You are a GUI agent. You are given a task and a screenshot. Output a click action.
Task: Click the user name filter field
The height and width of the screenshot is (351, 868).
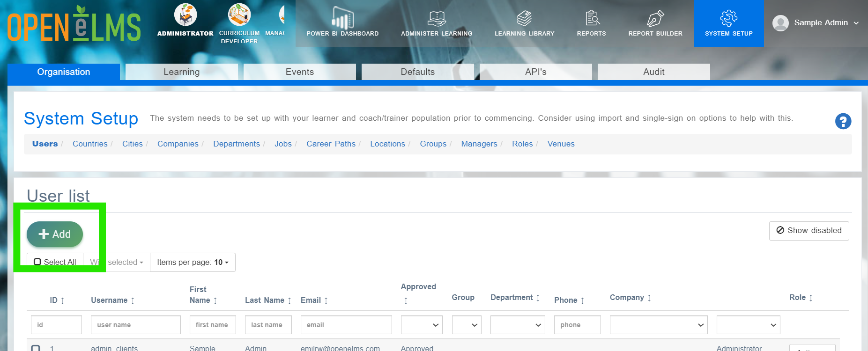(x=136, y=325)
